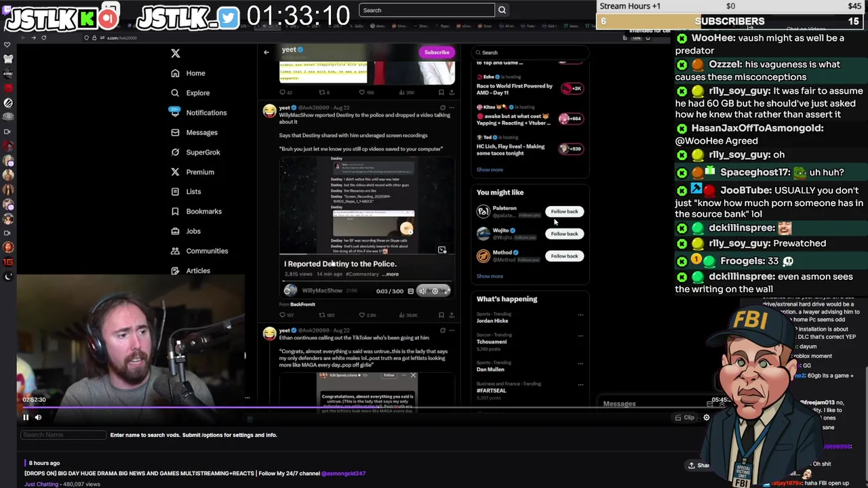Click the expand-media icon on the embedded video
The image size is (868, 488).
click(x=441, y=250)
